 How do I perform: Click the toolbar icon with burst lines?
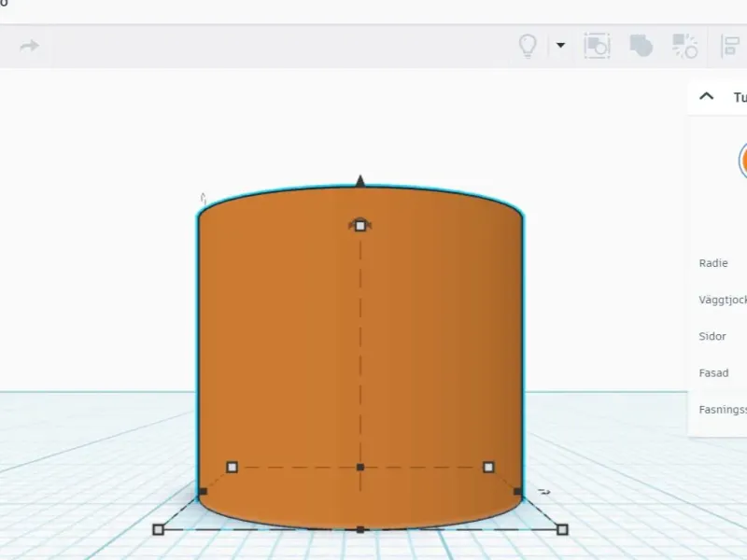pyautogui.click(x=684, y=46)
